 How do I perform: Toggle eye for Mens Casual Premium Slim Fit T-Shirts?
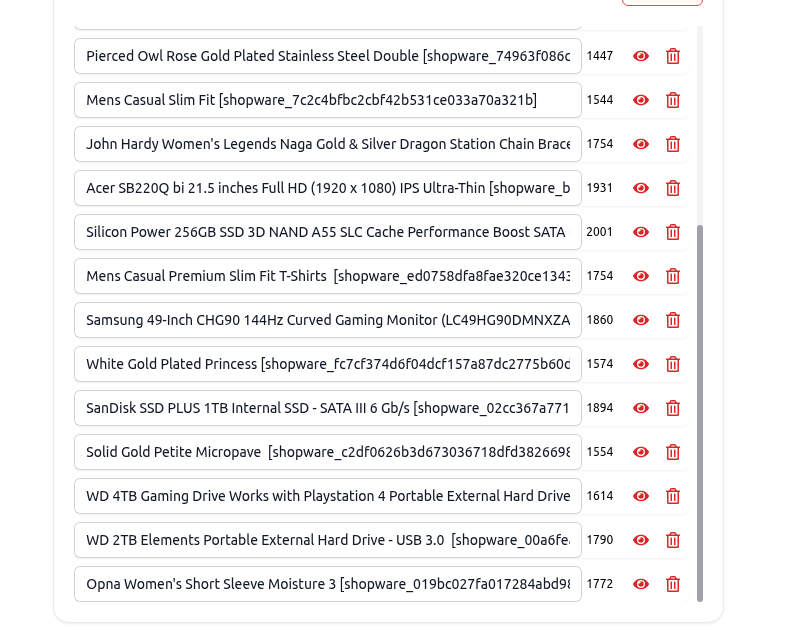pos(641,276)
